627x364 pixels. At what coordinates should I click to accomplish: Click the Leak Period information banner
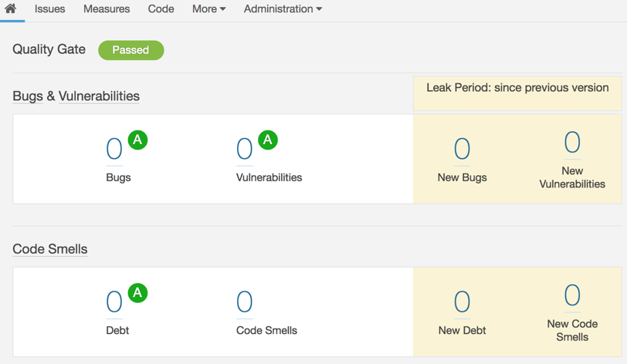tap(517, 93)
